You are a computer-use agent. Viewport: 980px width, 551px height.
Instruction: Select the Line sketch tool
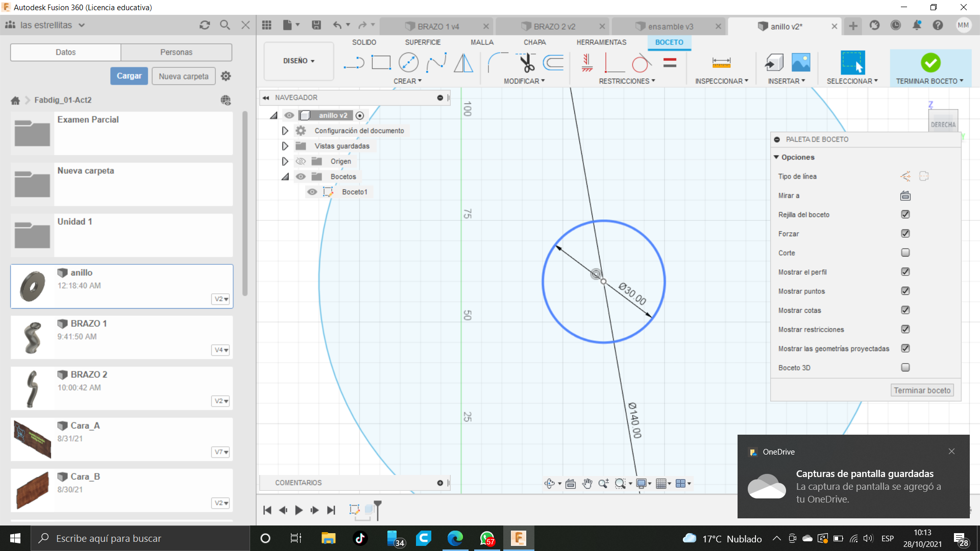[x=353, y=63]
